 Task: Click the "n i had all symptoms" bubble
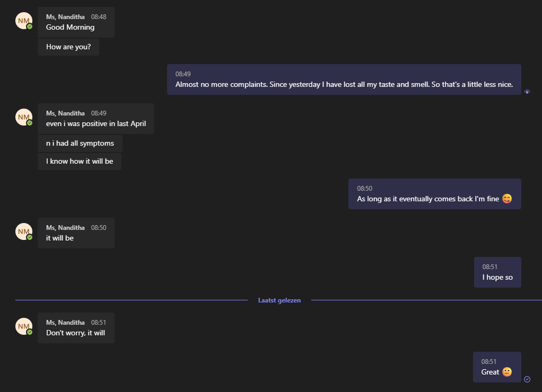80,144
